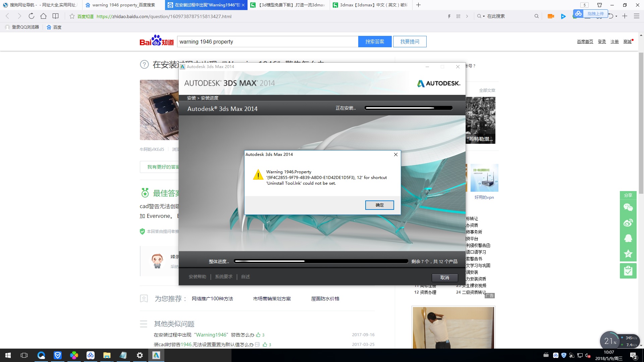Open 登录QQ浏览器 bookmark

pyautogui.click(x=22, y=27)
